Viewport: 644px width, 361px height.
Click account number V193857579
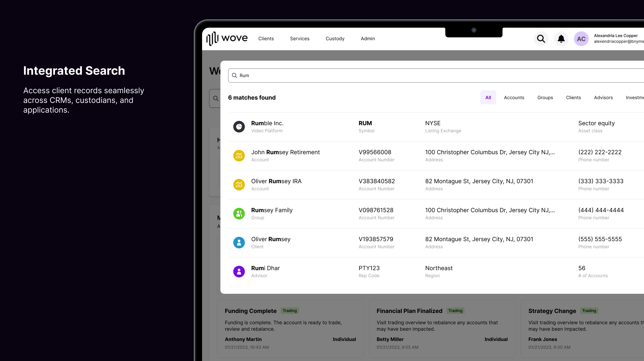[x=376, y=239]
